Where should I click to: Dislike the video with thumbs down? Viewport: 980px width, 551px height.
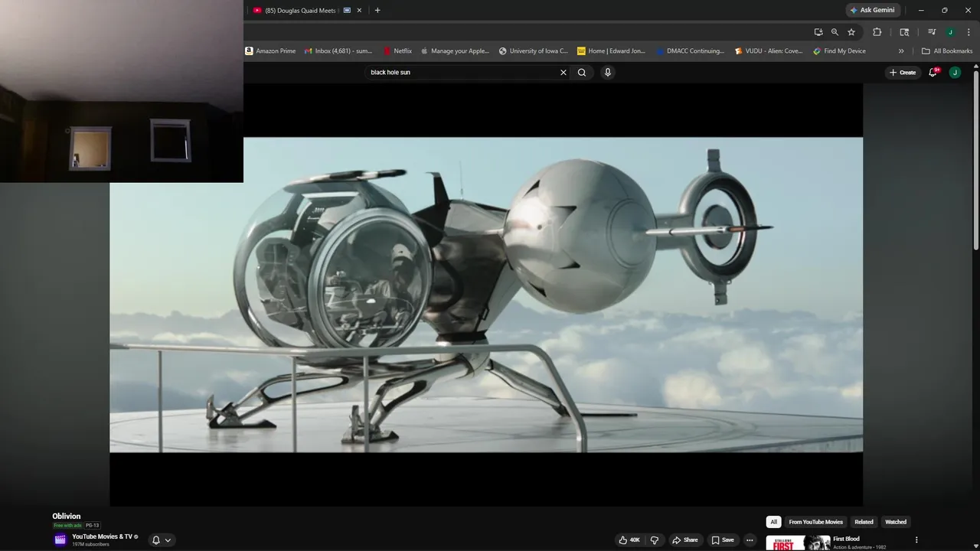coord(655,540)
